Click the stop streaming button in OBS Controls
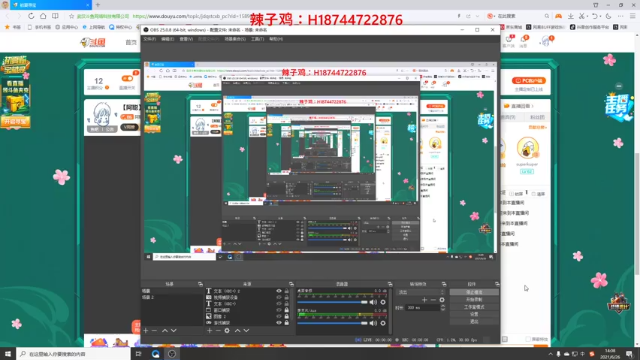Screen dimensions: 640x360 474,292
